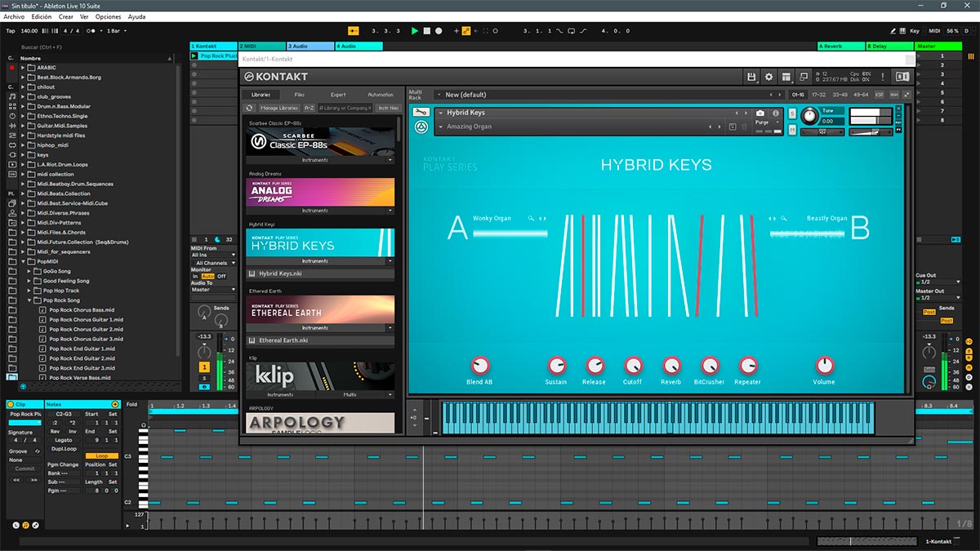The height and width of the screenshot is (551, 980).
Task: Switch to Kontakt Expert tab
Action: [x=338, y=95]
